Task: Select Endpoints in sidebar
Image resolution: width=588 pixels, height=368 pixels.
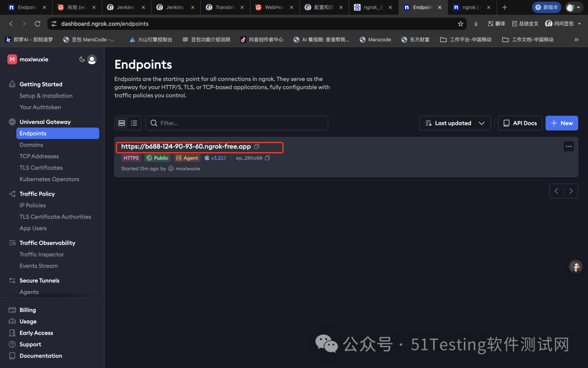Action: 58,134
